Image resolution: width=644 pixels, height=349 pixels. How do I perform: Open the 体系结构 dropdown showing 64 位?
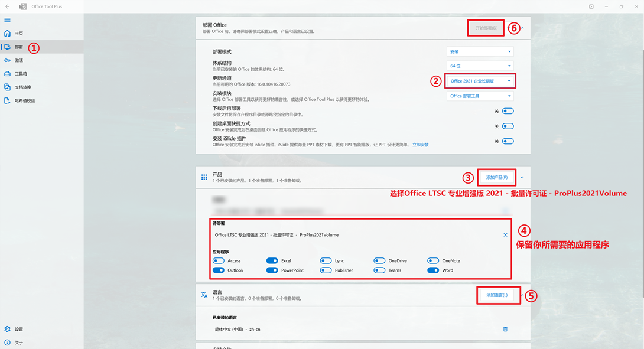(x=480, y=66)
